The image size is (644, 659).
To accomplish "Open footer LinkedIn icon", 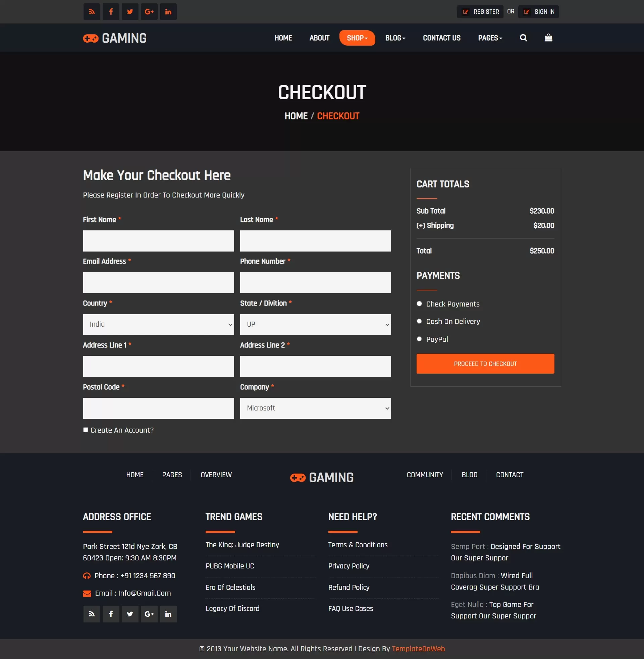I will click(x=168, y=614).
